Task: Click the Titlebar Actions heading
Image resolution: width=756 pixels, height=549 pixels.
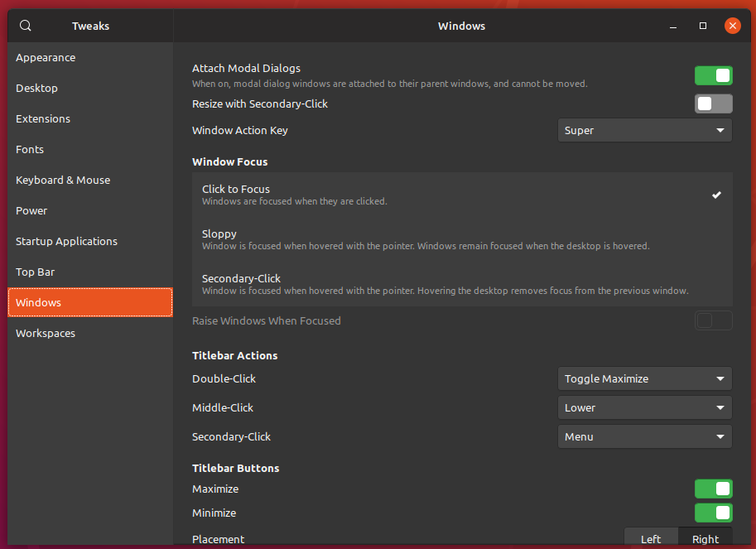Action: [235, 356]
